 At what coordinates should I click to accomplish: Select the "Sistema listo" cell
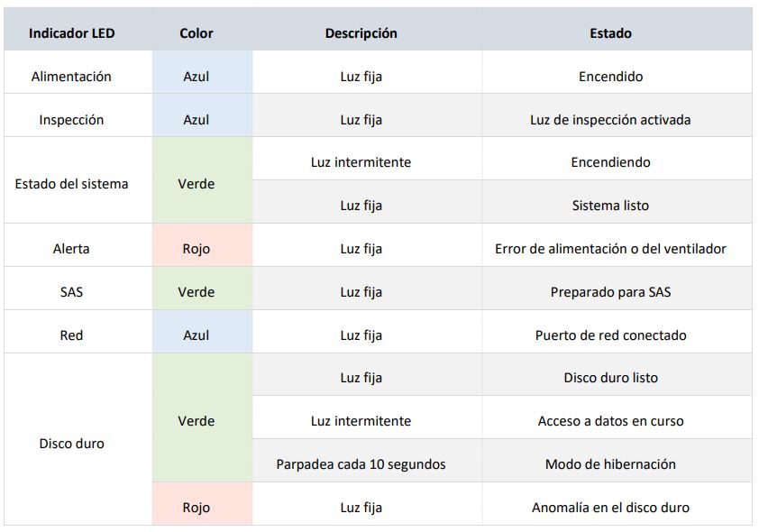pyautogui.click(x=610, y=206)
